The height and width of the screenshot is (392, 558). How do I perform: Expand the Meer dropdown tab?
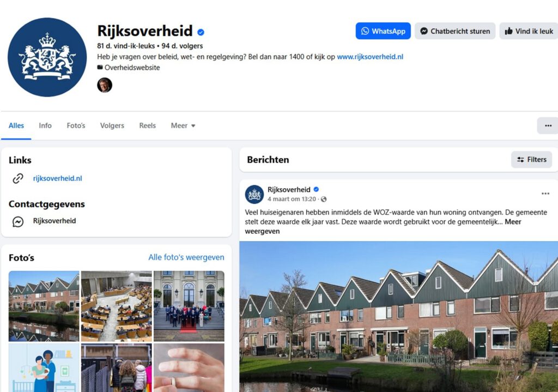click(x=183, y=126)
